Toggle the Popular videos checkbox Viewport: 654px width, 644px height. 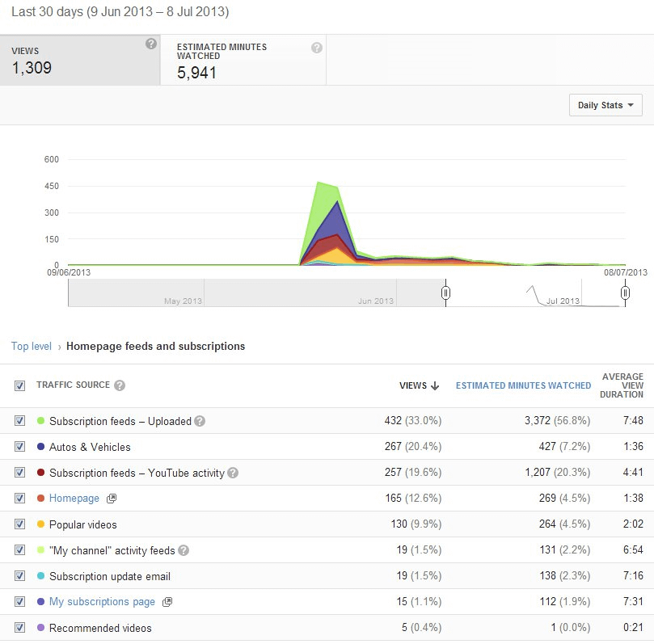(x=19, y=524)
